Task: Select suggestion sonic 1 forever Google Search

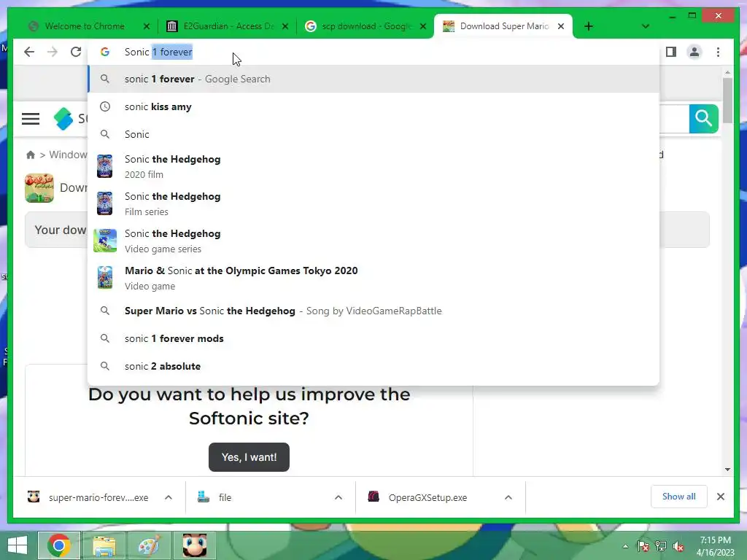Action: click(374, 79)
